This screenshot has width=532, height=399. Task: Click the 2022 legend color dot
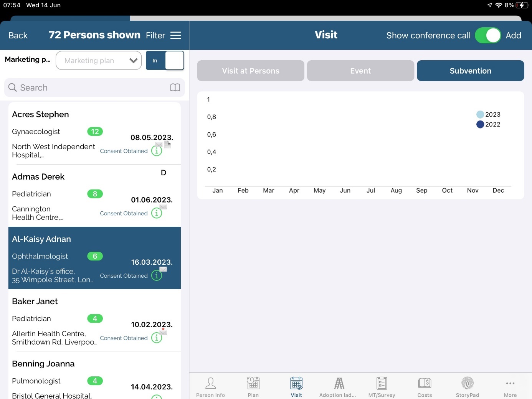tap(480, 124)
